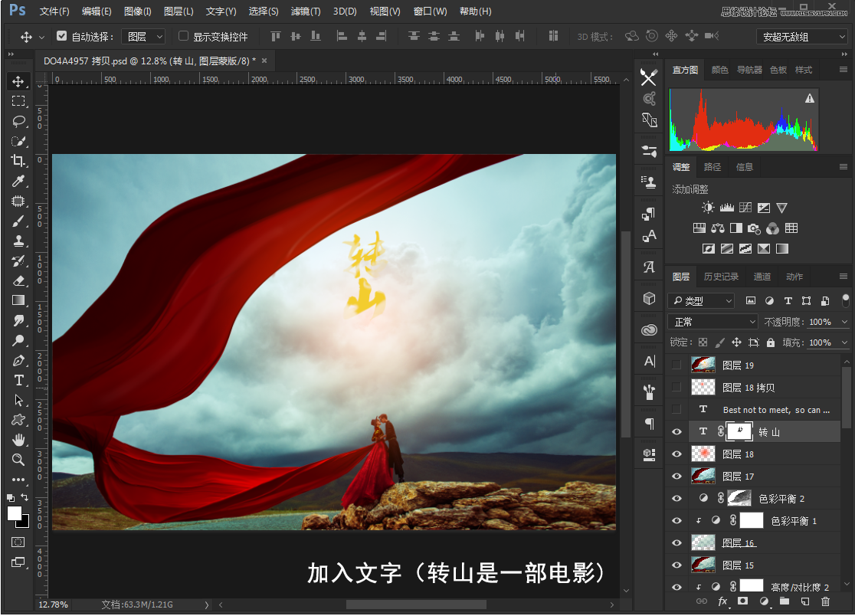Open the status bar info arrow
Image resolution: width=855 pixels, height=616 pixels.
click(207, 605)
